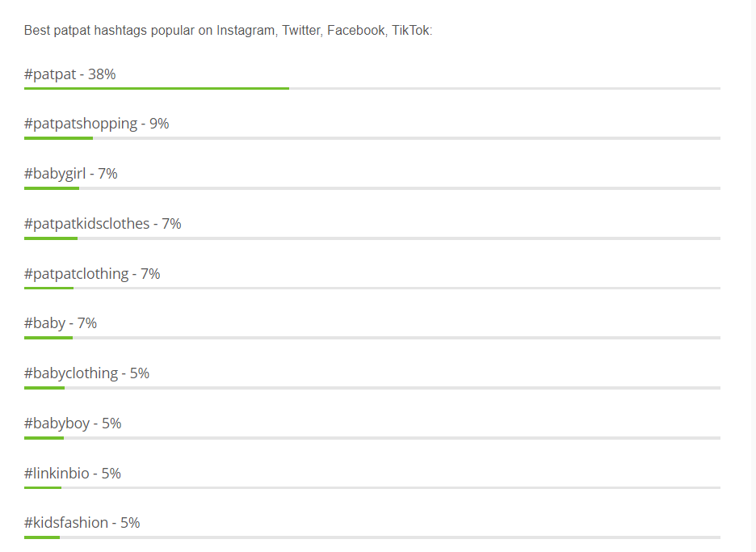Click the vertical scrollbar on the right edge
756x552 pixels.
753,276
